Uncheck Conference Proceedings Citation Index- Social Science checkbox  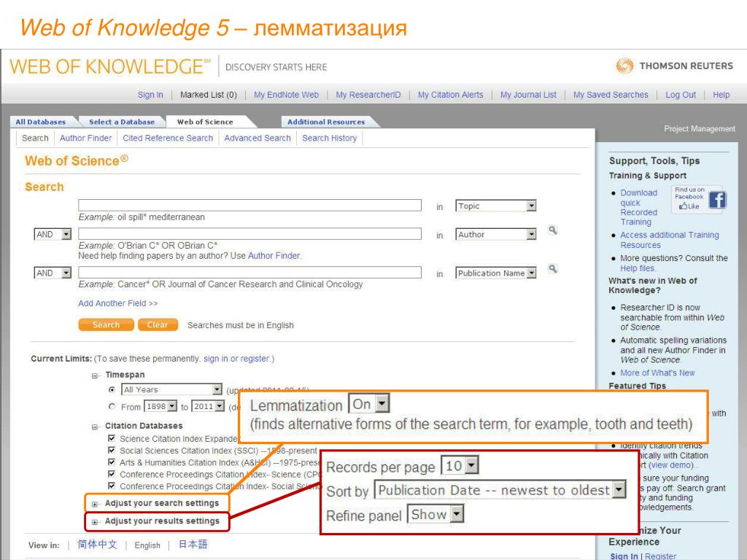point(112,486)
